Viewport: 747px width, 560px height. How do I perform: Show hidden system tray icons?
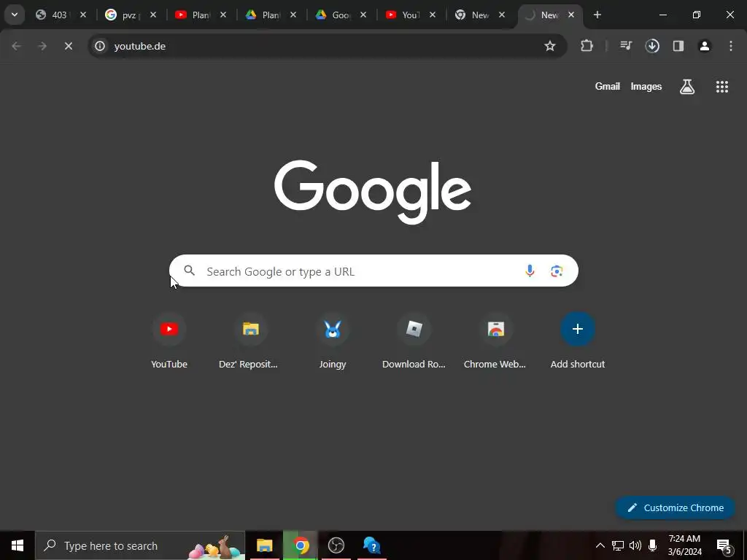click(x=600, y=545)
